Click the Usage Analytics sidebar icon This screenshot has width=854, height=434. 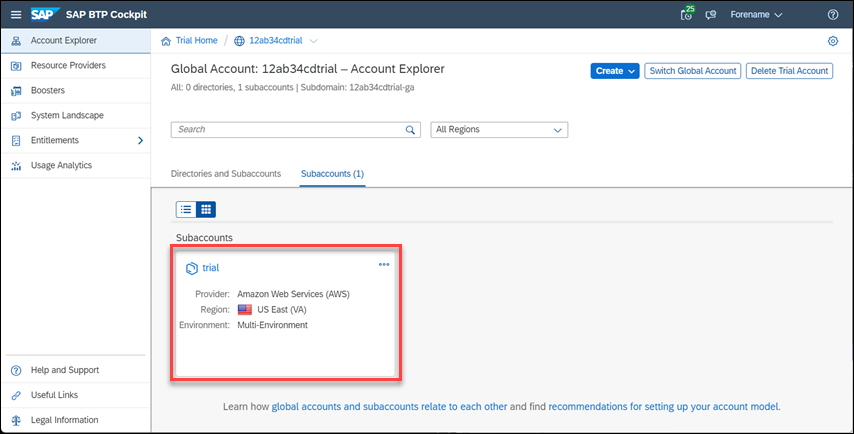[16, 166]
